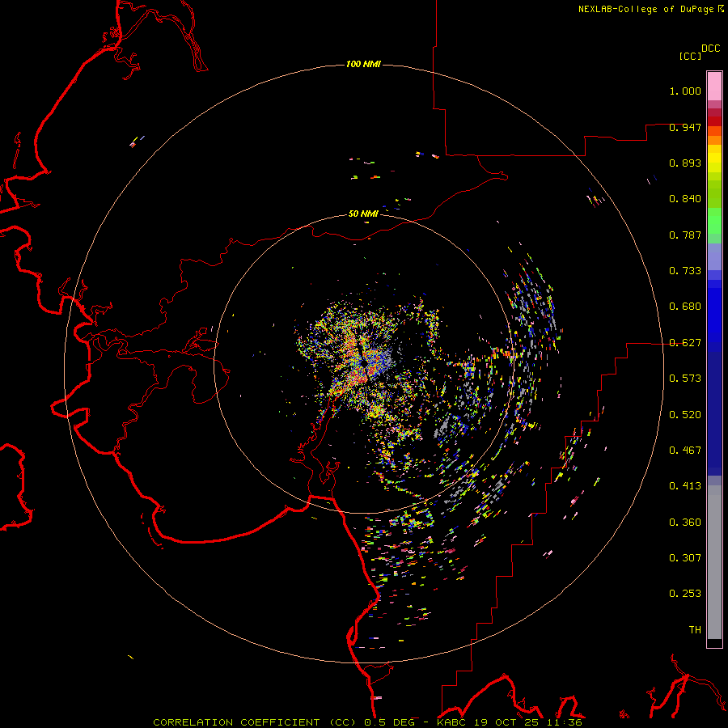Select the 0.573 color scale value
728x728 pixels.
[x=685, y=379]
